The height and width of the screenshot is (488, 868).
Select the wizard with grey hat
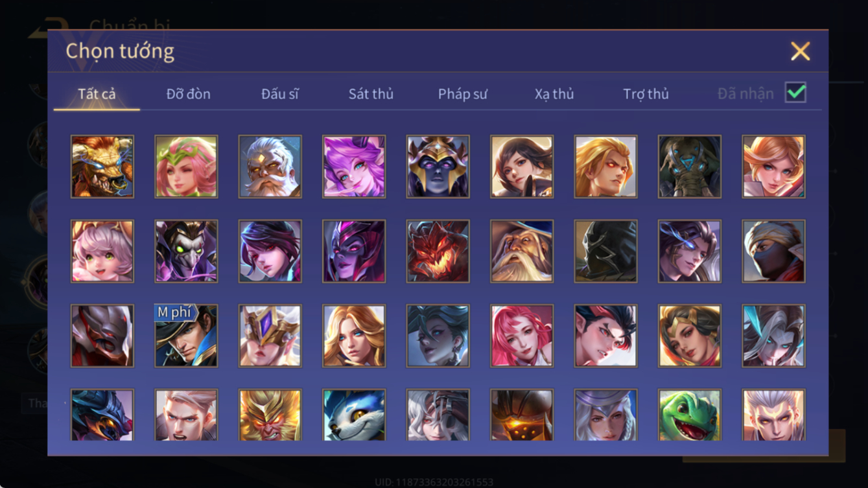point(522,251)
